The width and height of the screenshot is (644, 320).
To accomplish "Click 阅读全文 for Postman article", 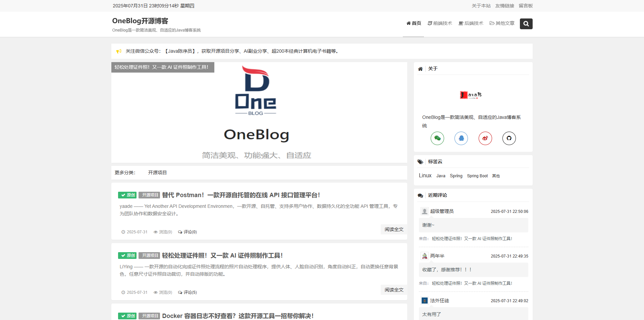I will tap(394, 229).
